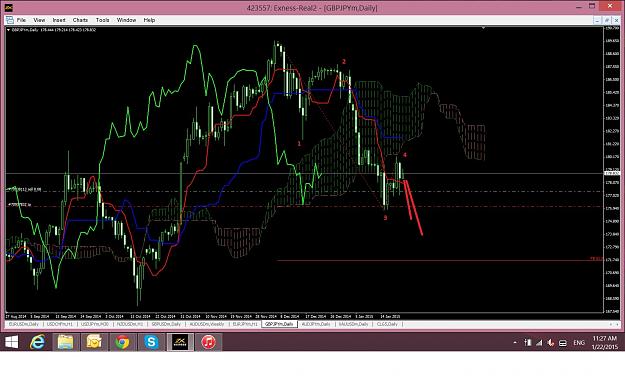Minimize the inner GBPJPYm chart window
Viewport: 625px width, 392px height.
[x=597, y=20]
